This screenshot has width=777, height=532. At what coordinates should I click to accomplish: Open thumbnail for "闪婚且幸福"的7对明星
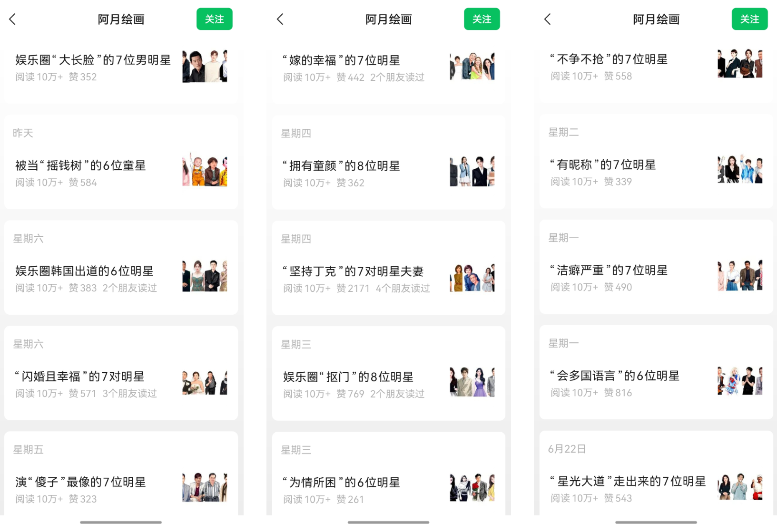coord(205,383)
